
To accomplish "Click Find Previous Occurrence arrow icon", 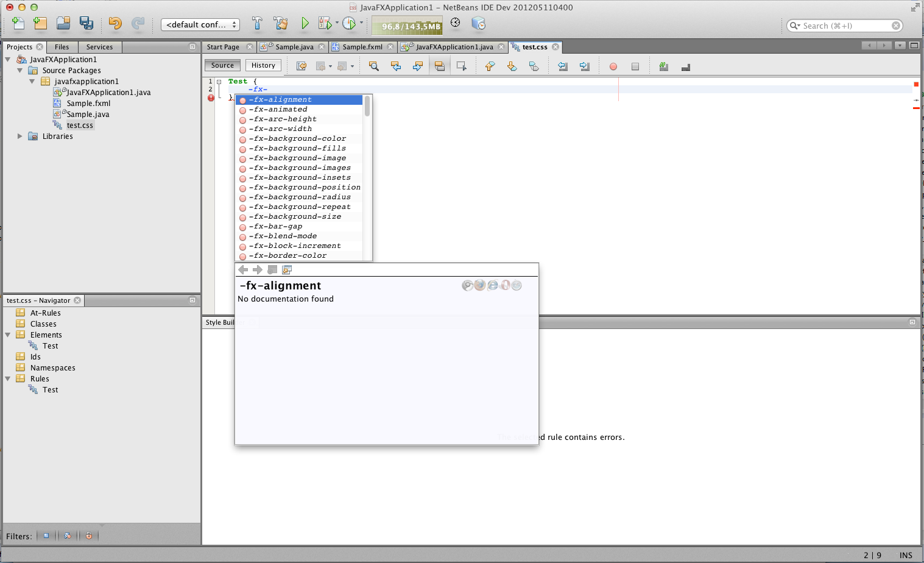I will coord(396,66).
